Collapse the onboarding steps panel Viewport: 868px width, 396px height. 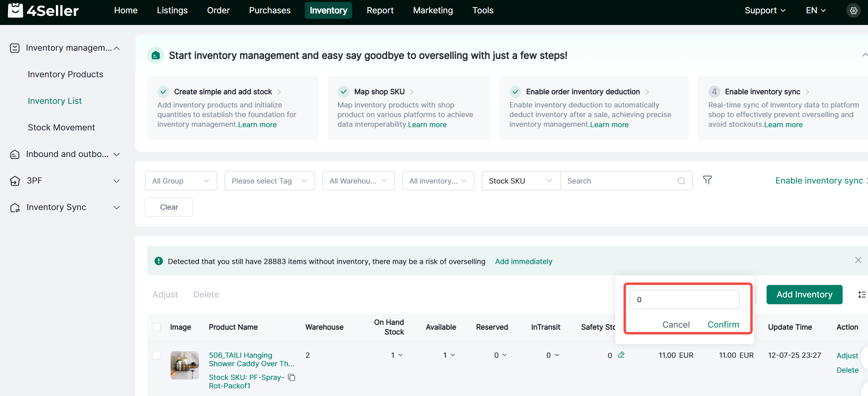tap(864, 55)
